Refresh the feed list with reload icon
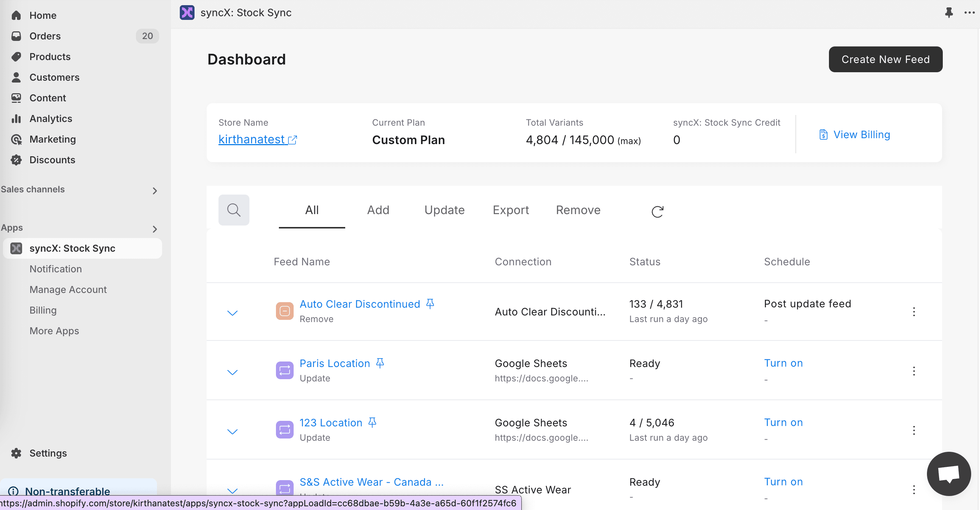 (x=657, y=211)
